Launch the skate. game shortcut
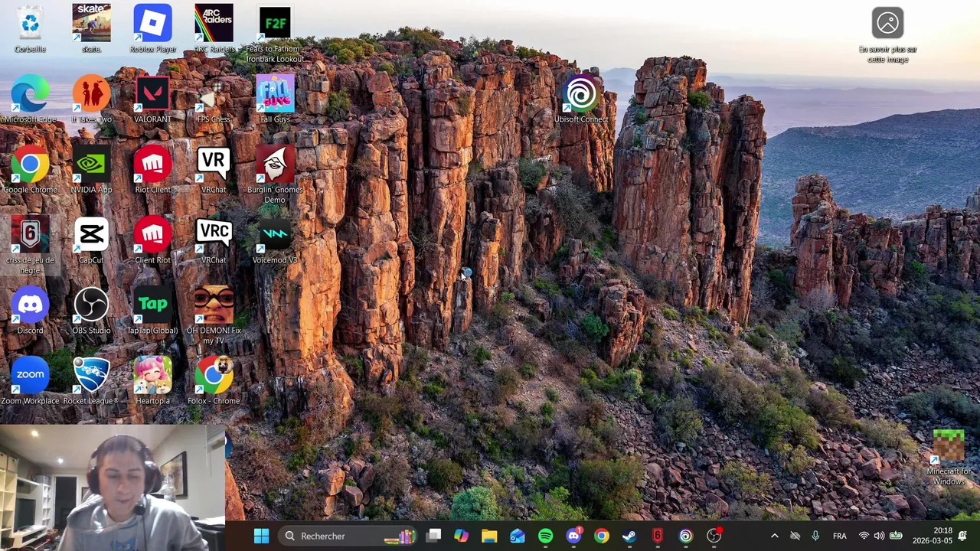 [x=91, y=29]
